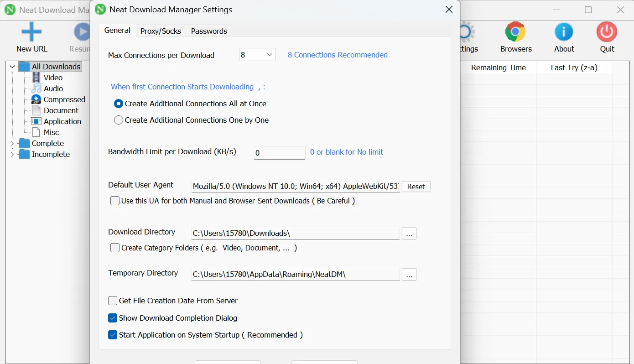Switch to the Proxy/Socks tab
Image resolution: width=634 pixels, height=364 pixels.
coord(161,31)
